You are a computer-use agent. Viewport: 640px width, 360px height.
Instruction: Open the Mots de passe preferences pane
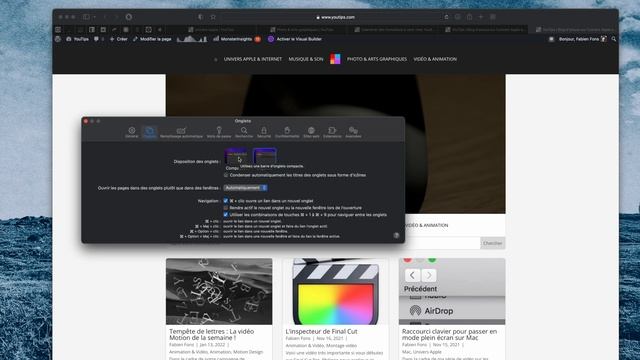[219, 132]
